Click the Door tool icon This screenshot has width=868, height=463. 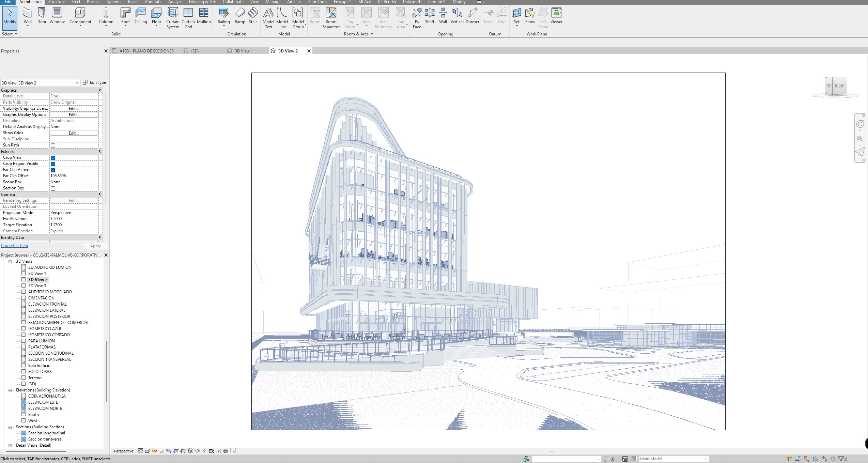pyautogui.click(x=42, y=16)
